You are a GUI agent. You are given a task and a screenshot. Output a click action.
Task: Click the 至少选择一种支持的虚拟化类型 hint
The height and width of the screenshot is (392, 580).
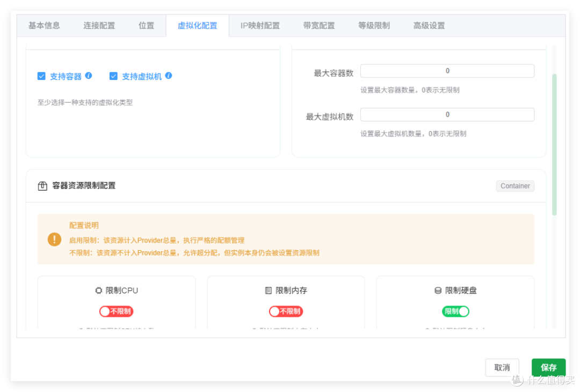coord(85,103)
